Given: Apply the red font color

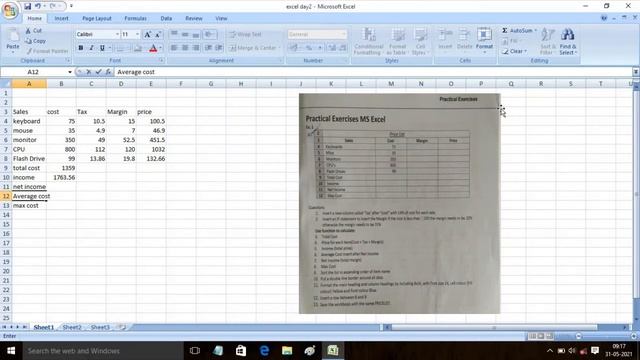Looking at the screenshot, I should pyautogui.click(x=153, y=48).
